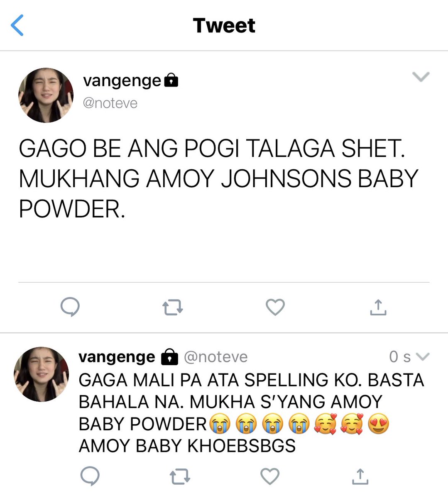The width and height of the screenshot is (448, 498).
Task: Share the reply tweet using its share icon
Action: (x=360, y=476)
